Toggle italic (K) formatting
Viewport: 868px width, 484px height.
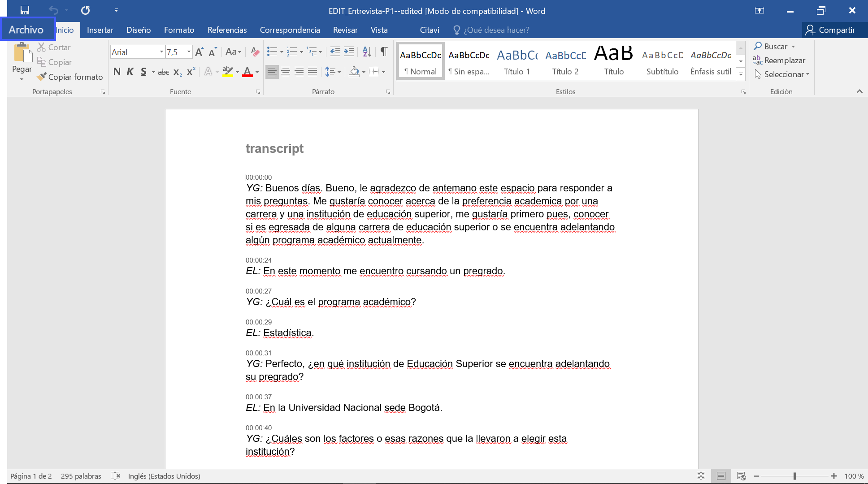pos(130,72)
